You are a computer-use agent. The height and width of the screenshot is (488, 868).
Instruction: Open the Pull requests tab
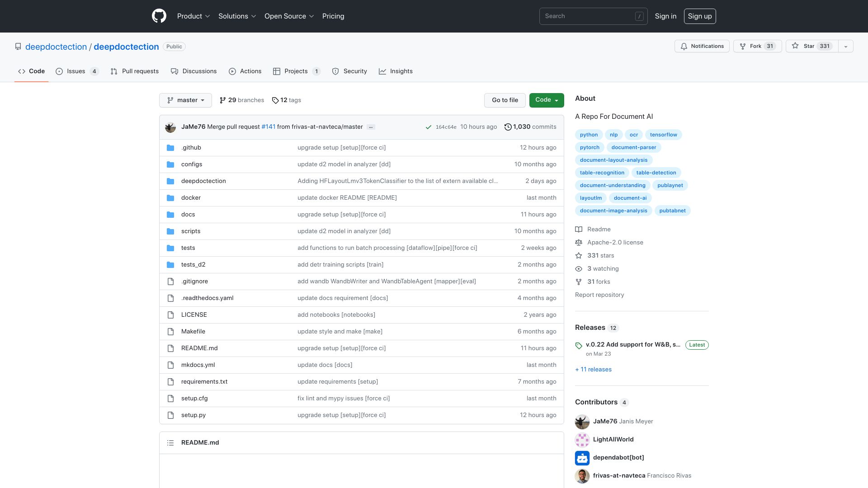click(x=135, y=71)
